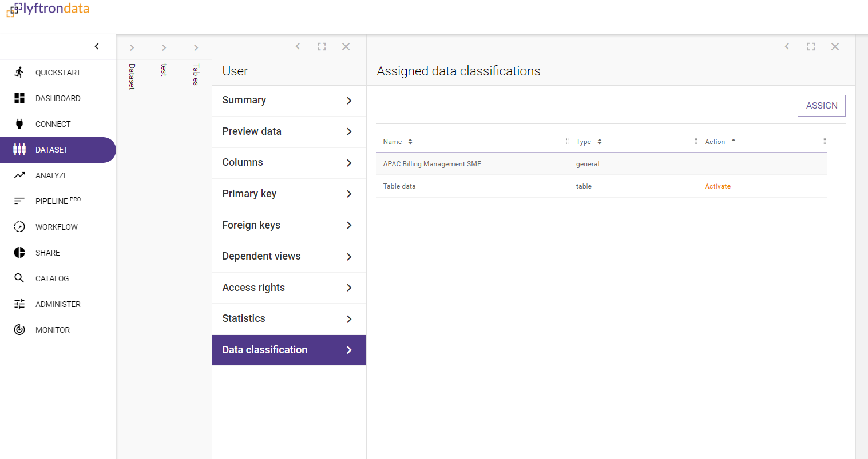Viewport: 868px width, 459px height.
Task: Open the CONNECT section
Action: coord(53,124)
